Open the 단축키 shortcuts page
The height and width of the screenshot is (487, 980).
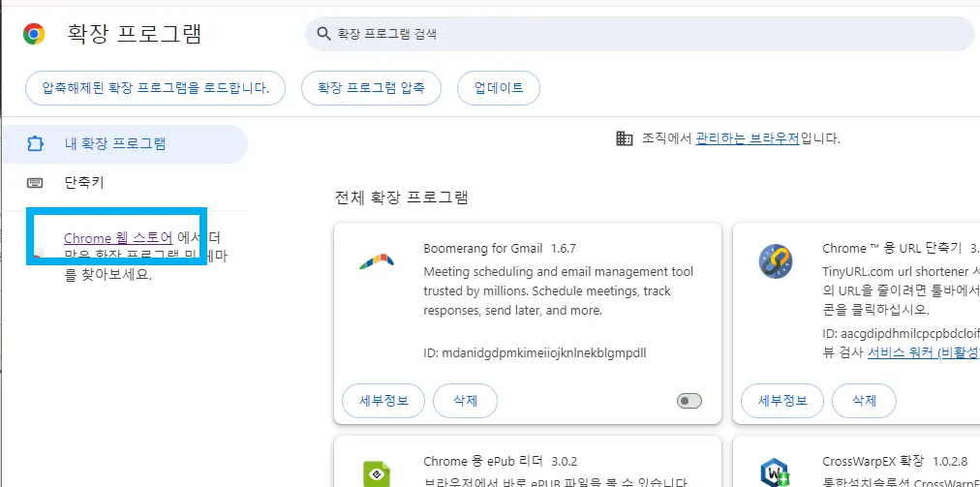point(125,183)
